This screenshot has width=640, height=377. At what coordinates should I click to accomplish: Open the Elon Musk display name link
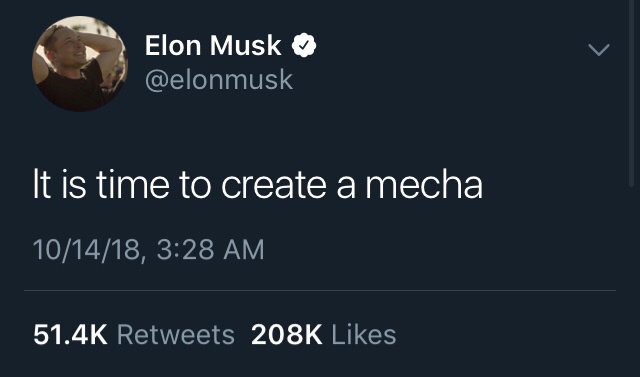[x=213, y=45]
